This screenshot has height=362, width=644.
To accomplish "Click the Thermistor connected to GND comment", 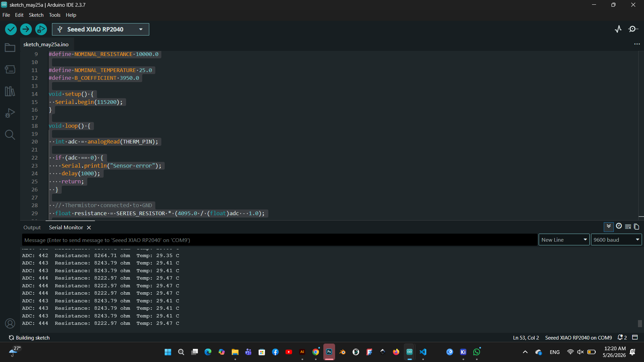I will tap(104, 205).
